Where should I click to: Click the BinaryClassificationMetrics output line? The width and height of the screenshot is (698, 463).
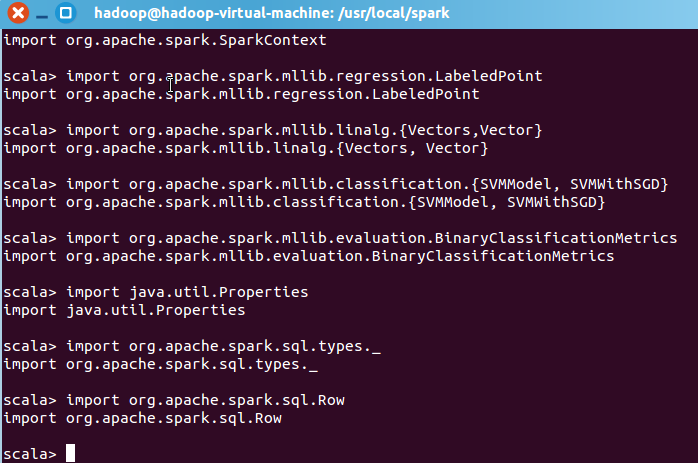point(308,256)
